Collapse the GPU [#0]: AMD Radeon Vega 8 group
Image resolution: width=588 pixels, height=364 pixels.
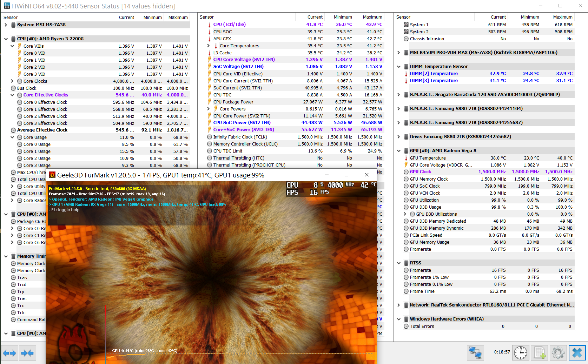(x=398, y=151)
